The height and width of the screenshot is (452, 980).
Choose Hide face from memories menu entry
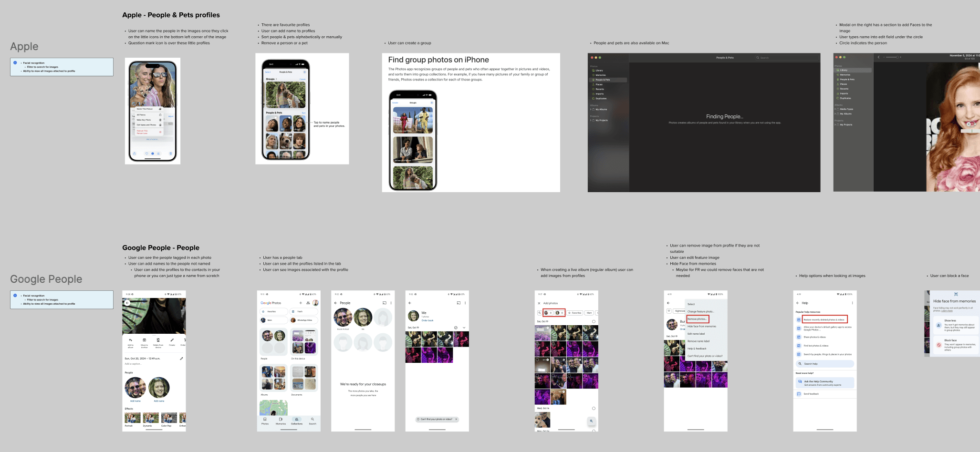pyautogui.click(x=701, y=327)
